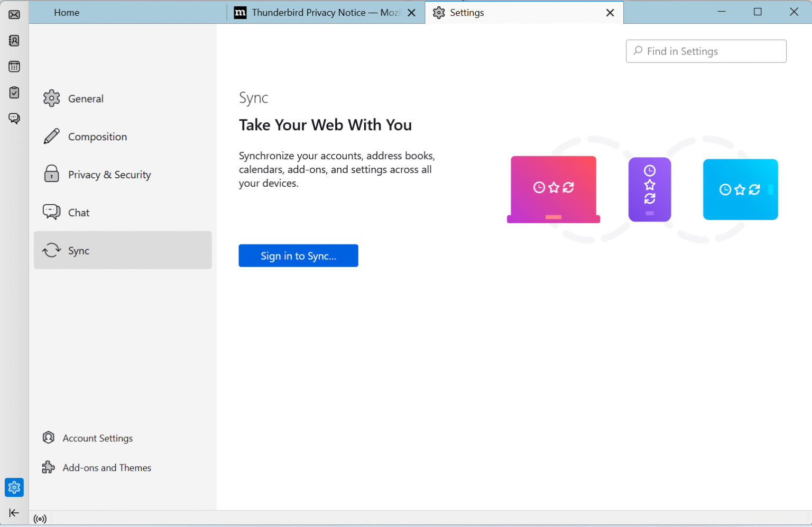
Task: Select the Sync settings category
Action: click(x=79, y=250)
